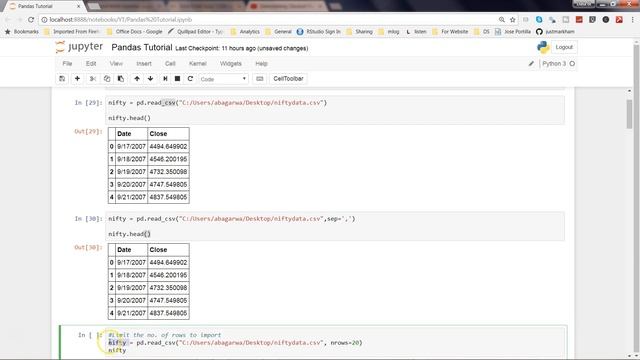The height and width of the screenshot is (360, 640).
Task: Open the Kernel menu
Action: coord(198,64)
